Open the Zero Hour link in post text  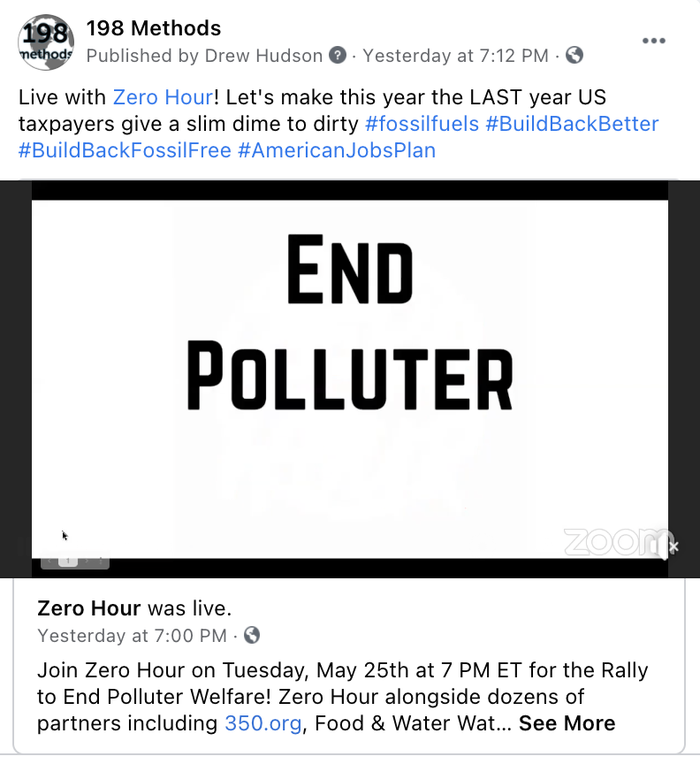(163, 97)
